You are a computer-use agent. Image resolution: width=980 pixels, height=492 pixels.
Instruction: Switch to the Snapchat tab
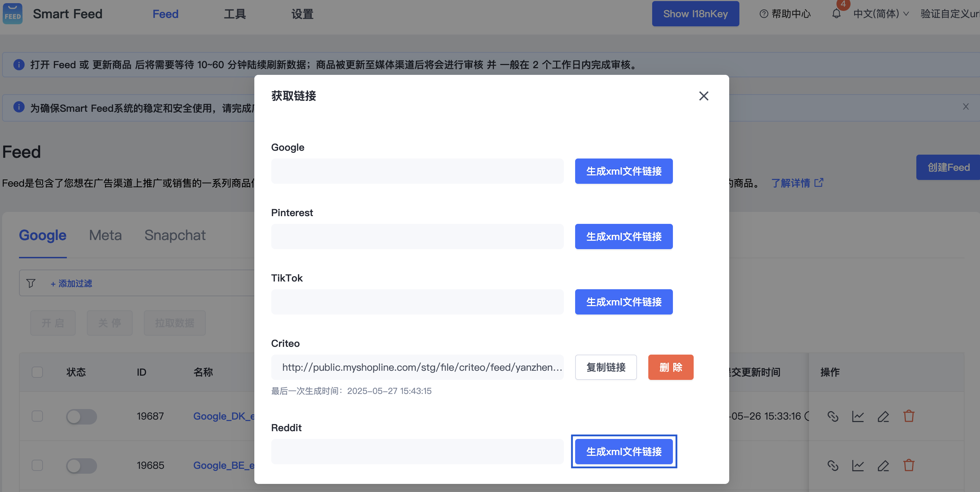pyautogui.click(x=175, y=235)
